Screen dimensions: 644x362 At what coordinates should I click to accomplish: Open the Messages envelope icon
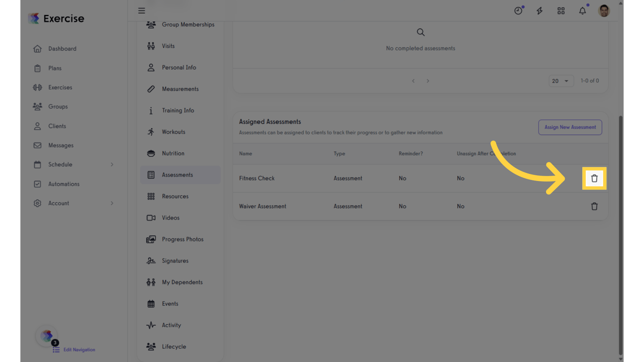point(37,145)
